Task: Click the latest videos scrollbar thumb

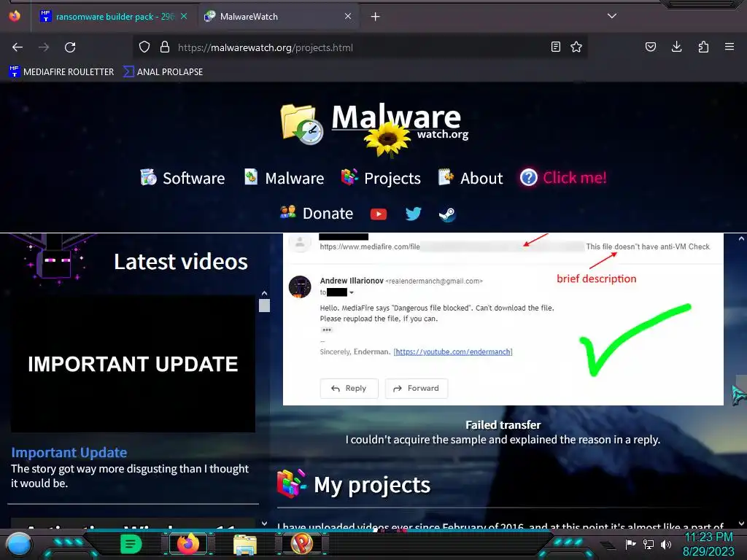Action: tap(264, 306)
